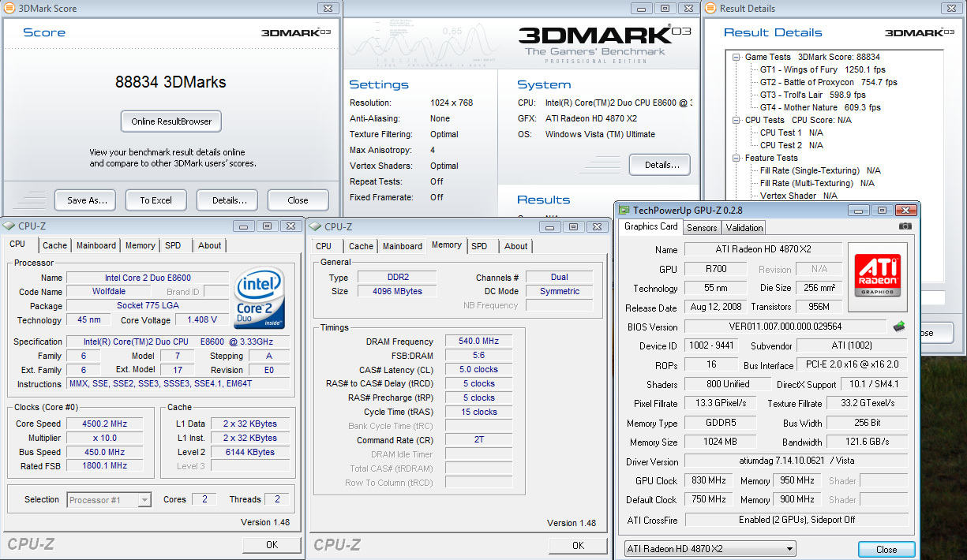Viewport: 967px width, 560px height.
Task: Switch to Sensors tab in GPU-Z
Action: click(702, 228)
